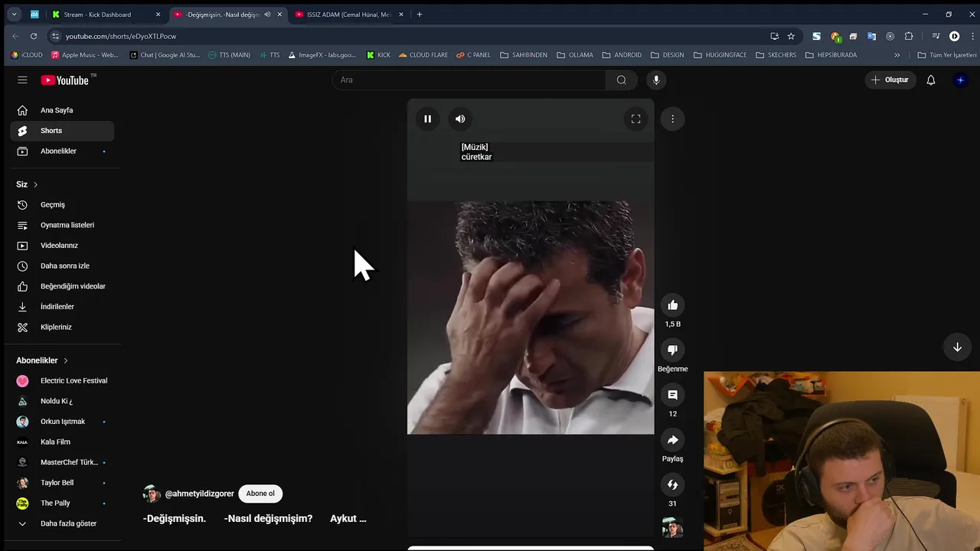Image resolution: width=980 pixels, height=551 pixels.
Task: Open Daha sonra izle
Action: point(62,266)
